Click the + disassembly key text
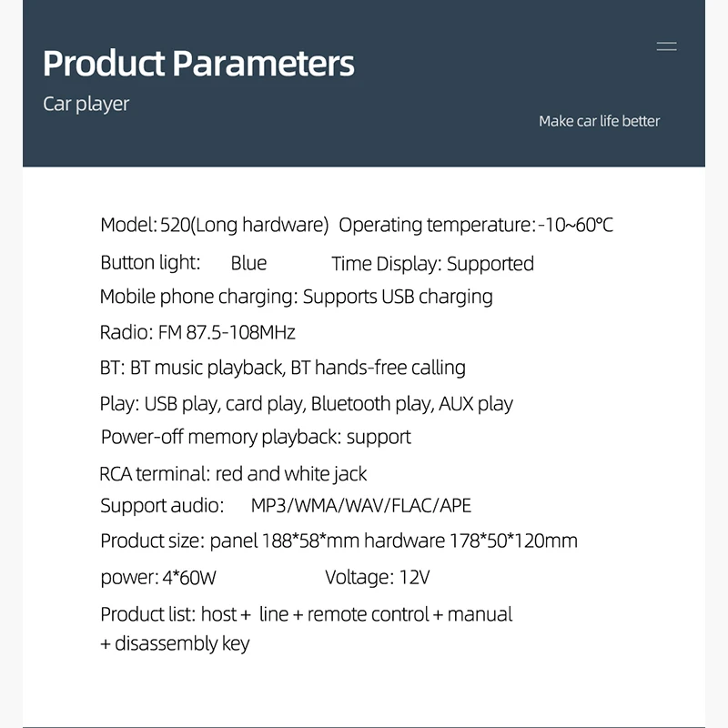Screen dimensions: 728x728 pos(175,643)
